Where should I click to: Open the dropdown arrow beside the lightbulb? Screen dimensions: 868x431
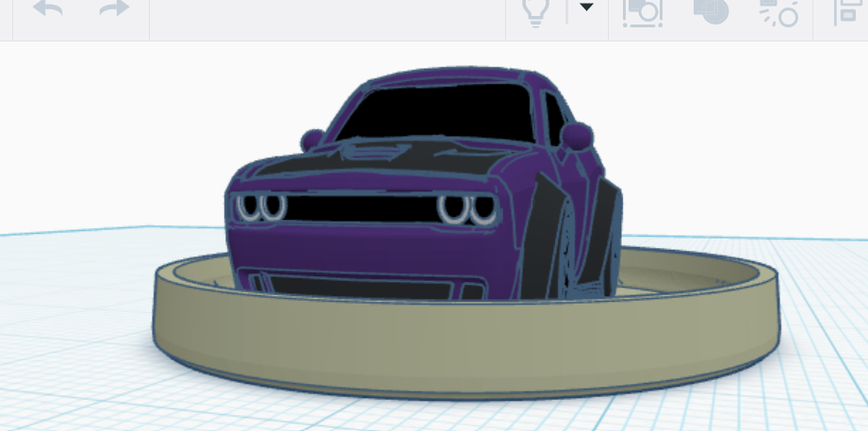(586, 8)
